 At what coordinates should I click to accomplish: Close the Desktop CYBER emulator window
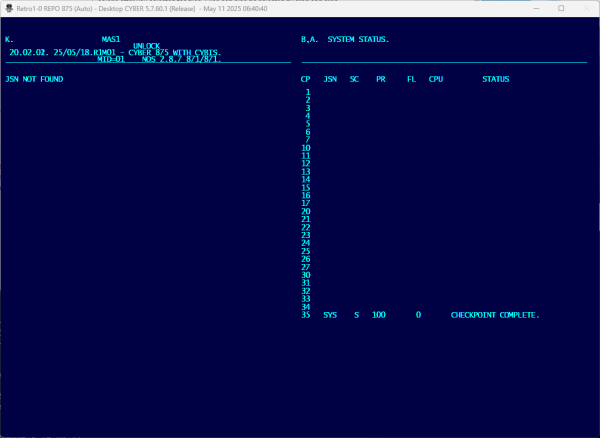pyautogui.click(x=584, y=7)
